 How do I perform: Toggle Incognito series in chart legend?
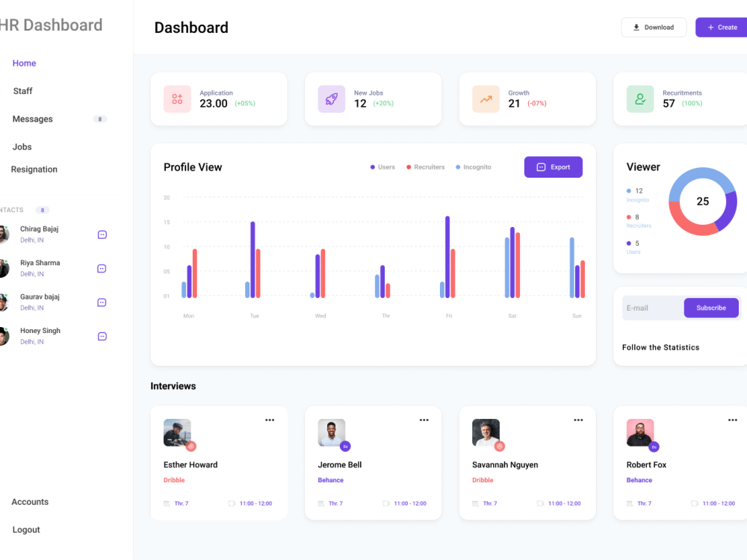pyautogui.click(x=473, y=167)
